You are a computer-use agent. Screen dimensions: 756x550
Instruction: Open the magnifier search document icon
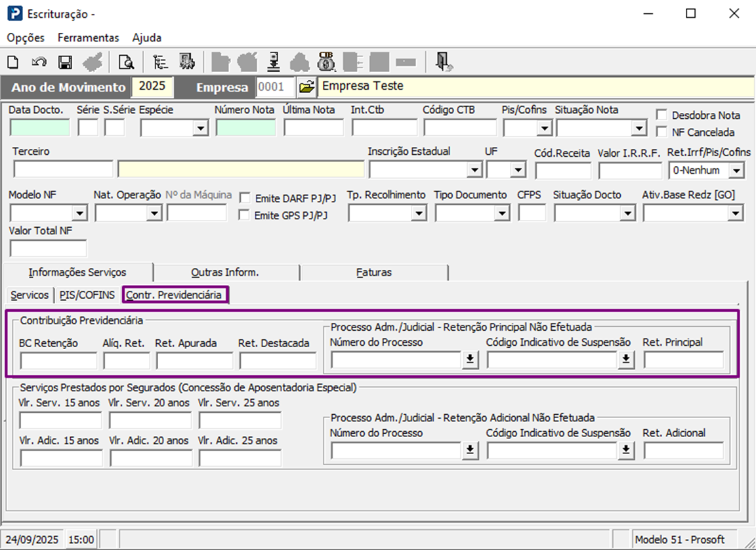click(125, 62)
